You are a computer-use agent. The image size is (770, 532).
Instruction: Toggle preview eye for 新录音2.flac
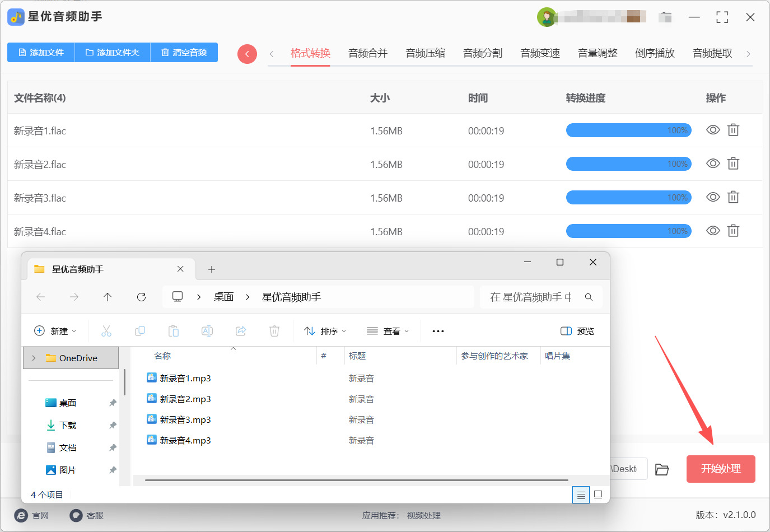[713, 164]
